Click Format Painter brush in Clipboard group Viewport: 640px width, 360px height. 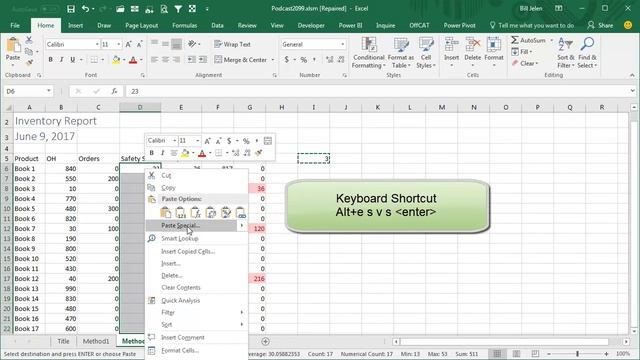(29, 63)
